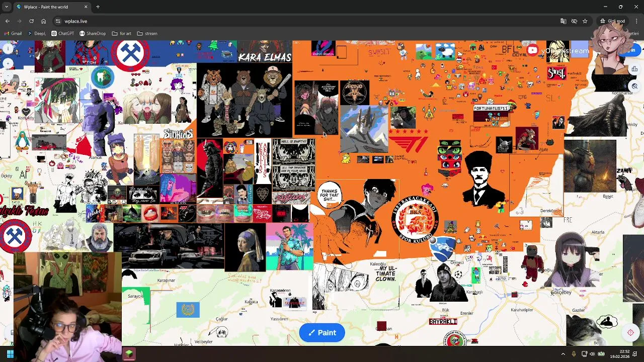Click the locate-me crosshair button

pos(630,332)
